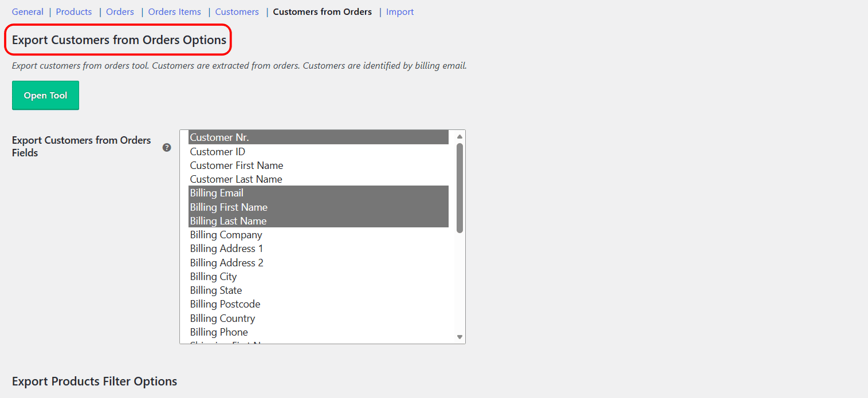Choose Customer First Name option
The height and width of the screenshot is (398, 868).
pyautogui.click(x=319, y=165)
